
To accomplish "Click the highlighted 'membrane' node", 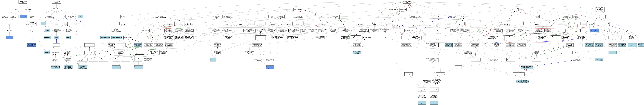I will [x=80, y=17].
